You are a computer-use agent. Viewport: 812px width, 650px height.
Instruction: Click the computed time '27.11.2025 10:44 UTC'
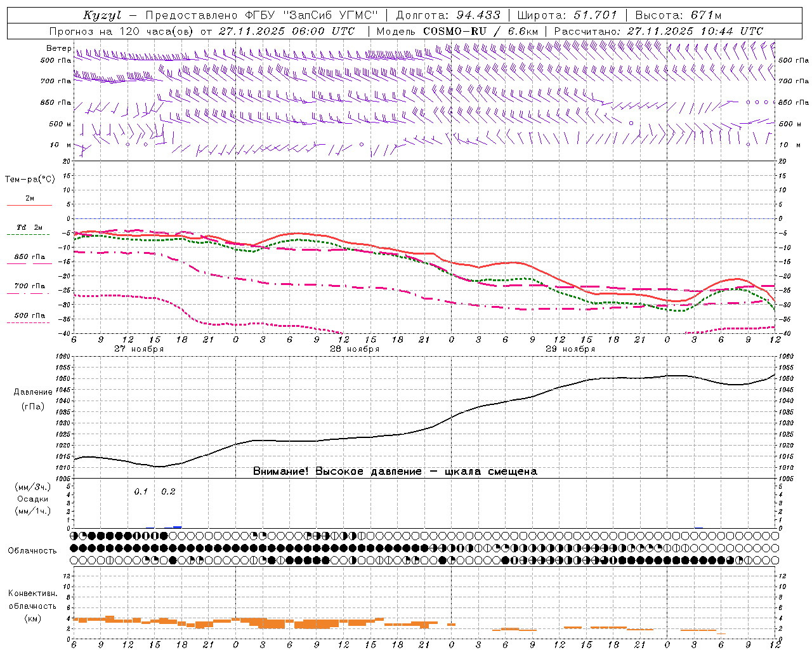click(x=695, y=31)
